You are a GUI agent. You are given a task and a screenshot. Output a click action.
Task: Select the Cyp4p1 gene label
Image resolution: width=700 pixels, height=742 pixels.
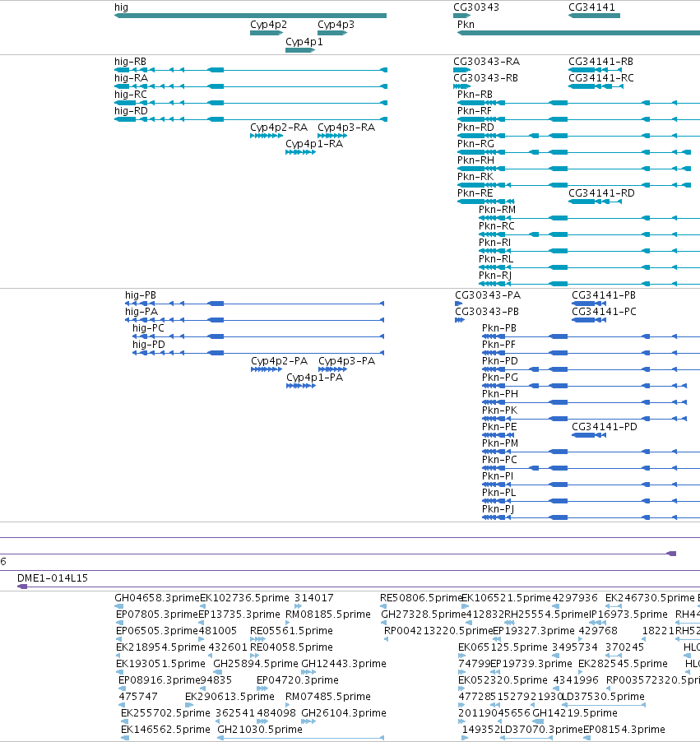point(304,42)
